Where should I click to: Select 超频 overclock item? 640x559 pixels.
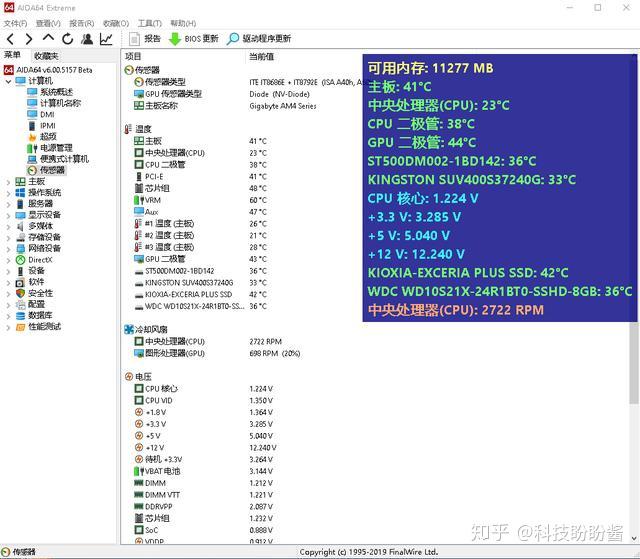pyautogui.click(x=42, y=136)
